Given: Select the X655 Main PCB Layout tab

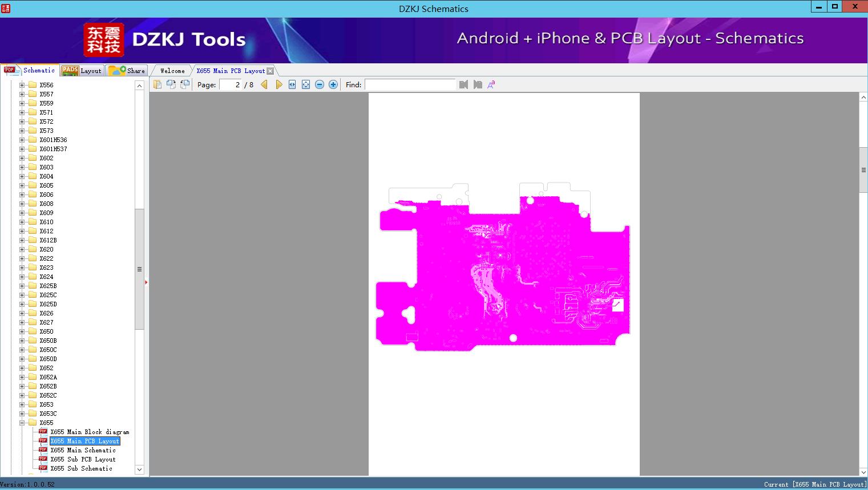Looking at the screenshot, I should 231,71.
